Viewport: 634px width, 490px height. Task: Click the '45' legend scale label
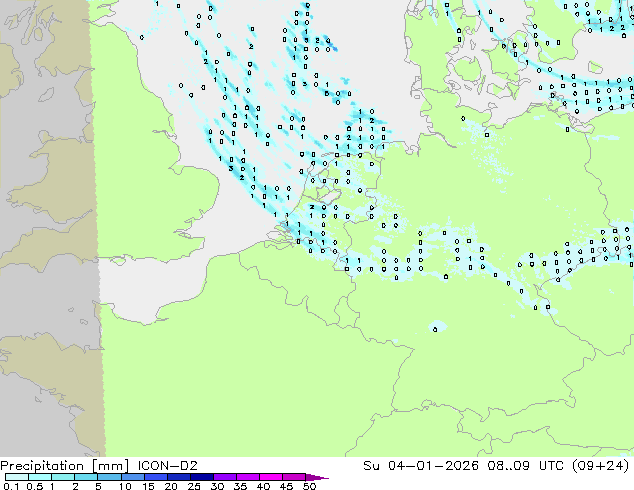(286, 486)
